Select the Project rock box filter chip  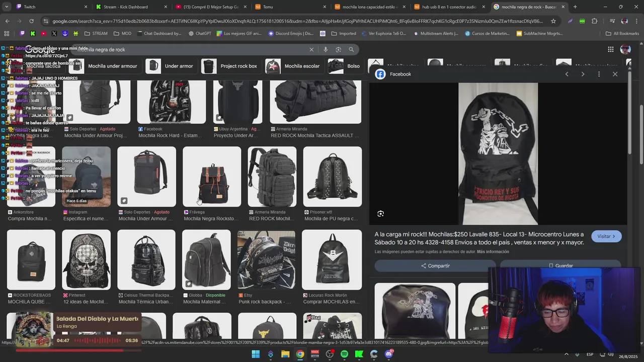point(230,66)
